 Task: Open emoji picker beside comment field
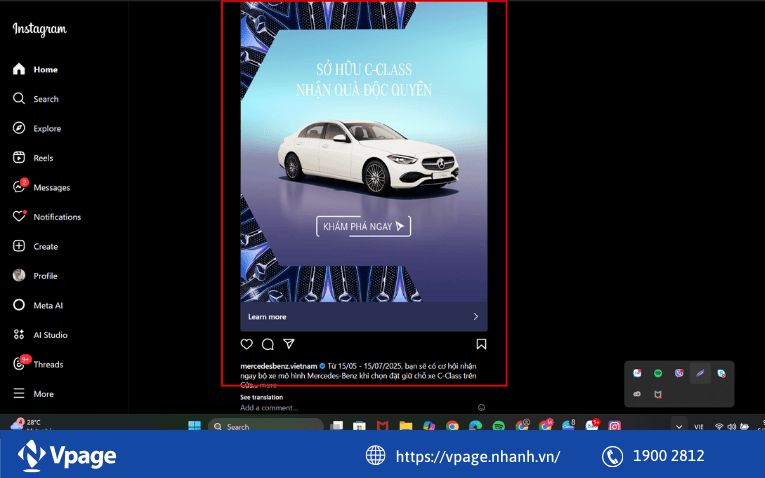(481, 407)
